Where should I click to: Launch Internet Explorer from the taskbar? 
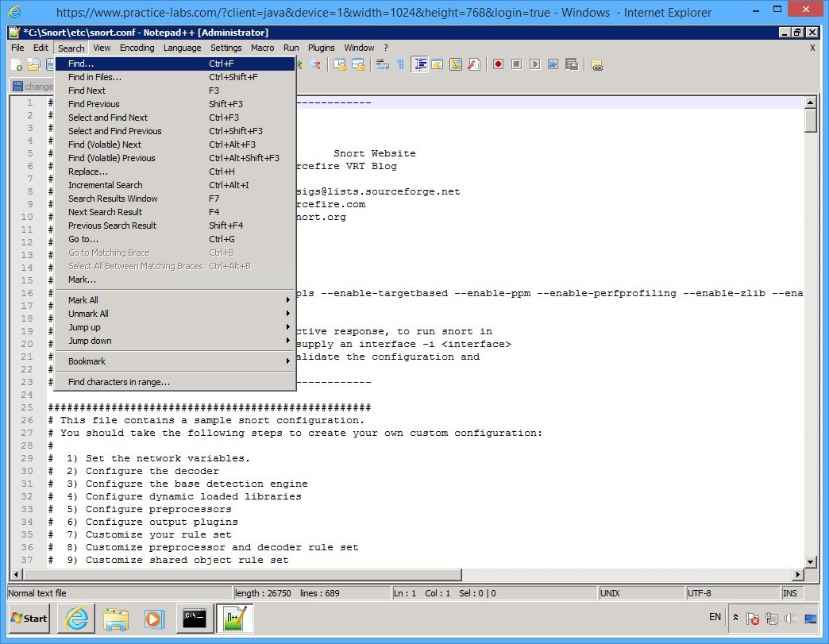(75, 619)
